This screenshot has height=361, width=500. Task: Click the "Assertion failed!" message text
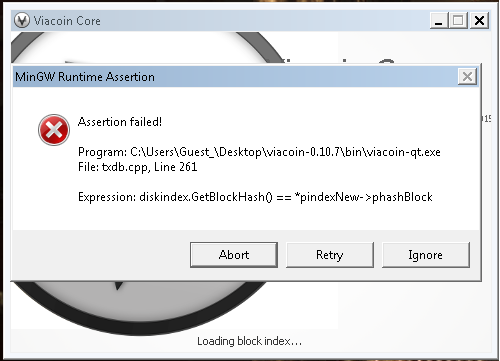click(x=120, y=122)
